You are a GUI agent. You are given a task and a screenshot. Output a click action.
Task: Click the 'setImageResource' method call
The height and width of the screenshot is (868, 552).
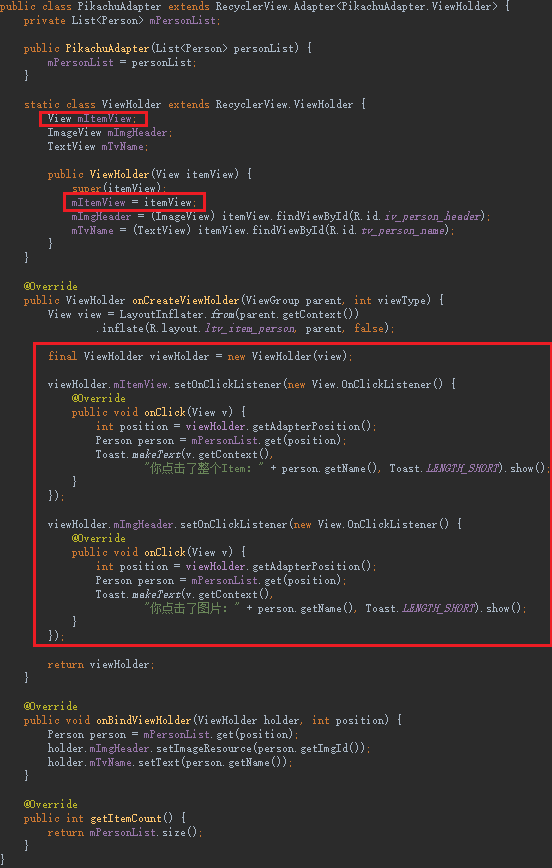tap(203, 748)
